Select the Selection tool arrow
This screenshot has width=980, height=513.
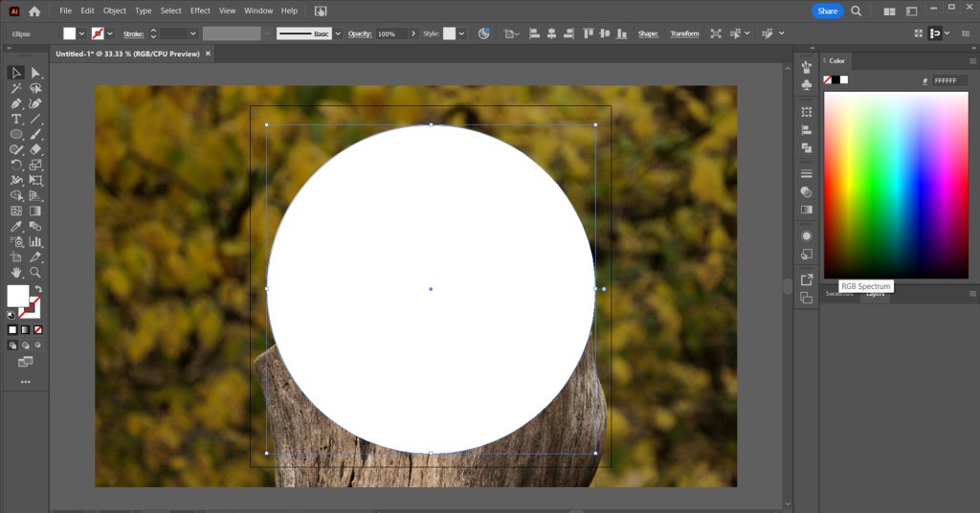coord(16,73)
